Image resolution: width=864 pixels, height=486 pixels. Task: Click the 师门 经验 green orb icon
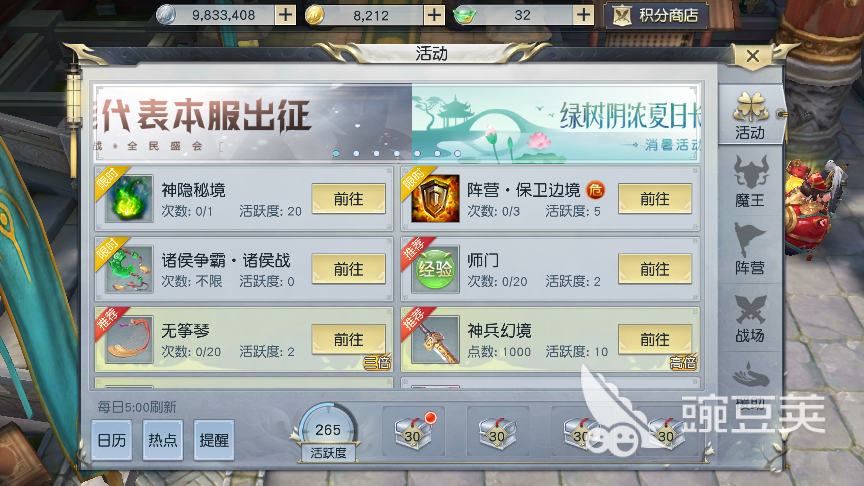(x=435, y=269)
